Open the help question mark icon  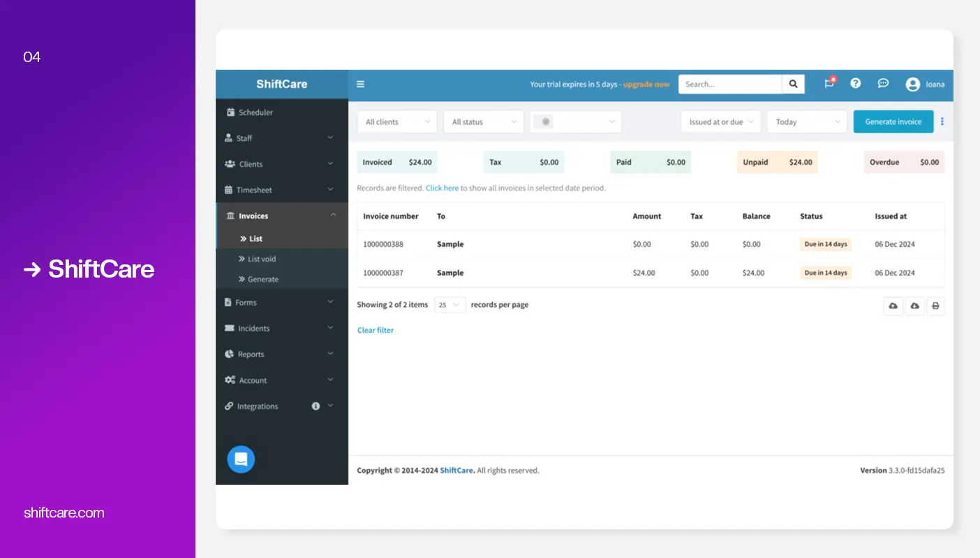[855, 84]
